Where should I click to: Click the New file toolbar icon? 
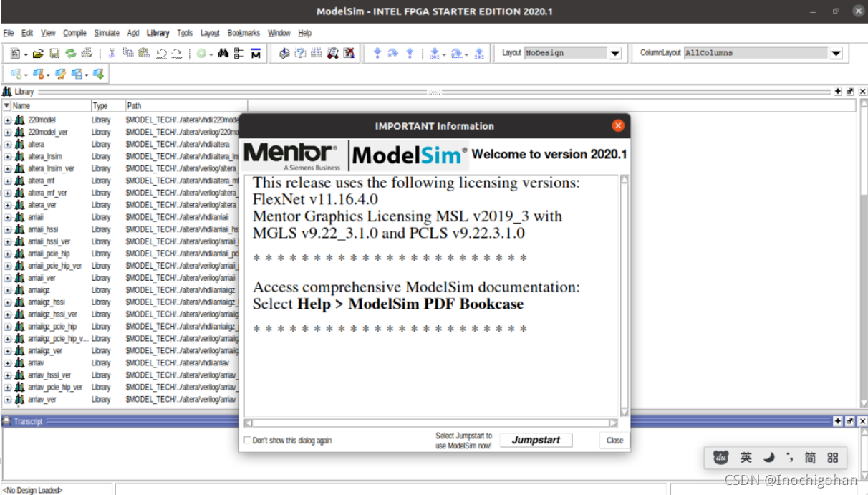coord(16,53)
